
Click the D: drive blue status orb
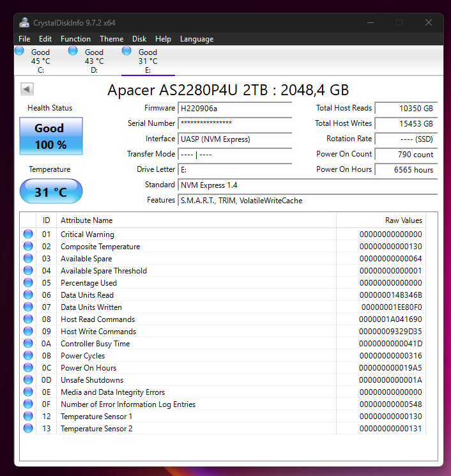(73, 50)
